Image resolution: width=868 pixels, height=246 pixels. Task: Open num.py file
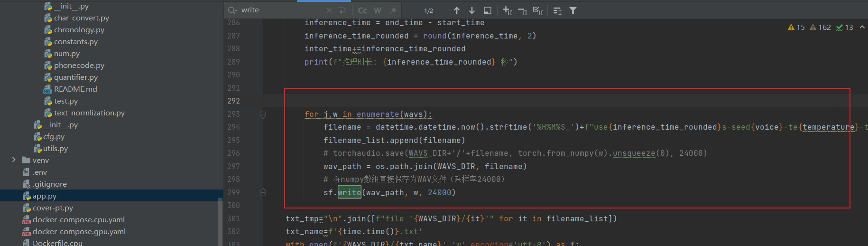click(x=67, y=54)
